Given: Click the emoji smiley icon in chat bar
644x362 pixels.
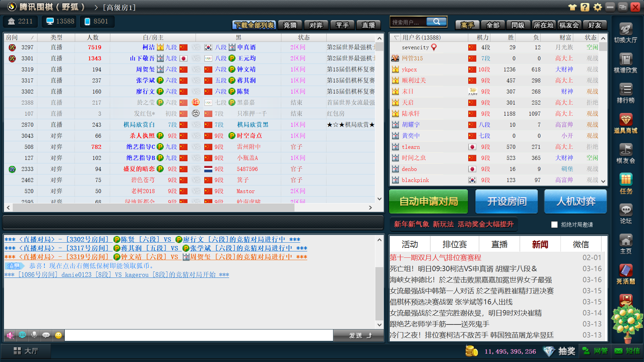Looking at the screenshot, I should (58, 335).
